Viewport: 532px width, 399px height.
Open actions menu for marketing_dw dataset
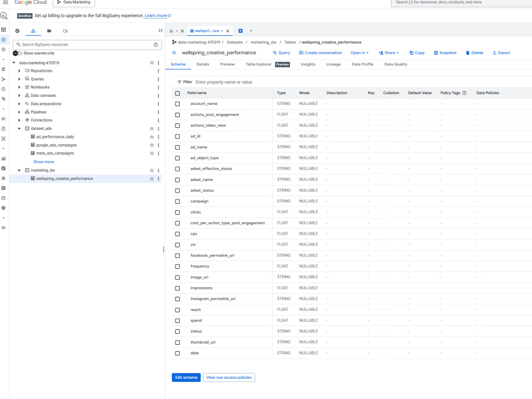(x=159, y=170)
